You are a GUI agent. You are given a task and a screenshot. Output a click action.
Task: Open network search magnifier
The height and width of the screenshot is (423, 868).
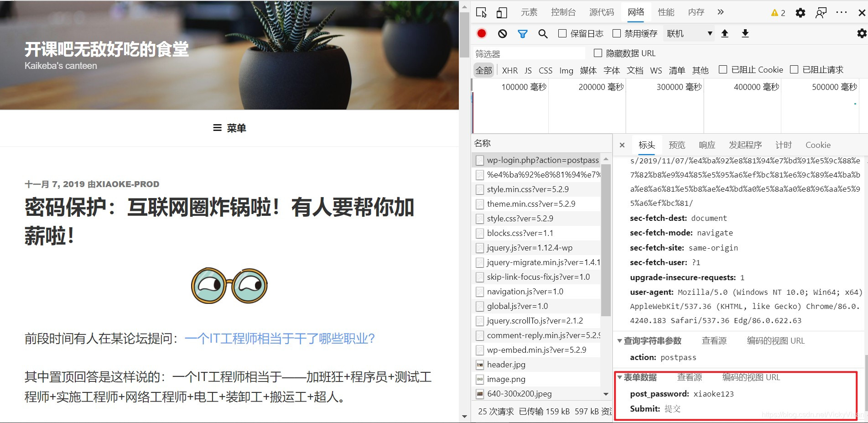point(543,33)
